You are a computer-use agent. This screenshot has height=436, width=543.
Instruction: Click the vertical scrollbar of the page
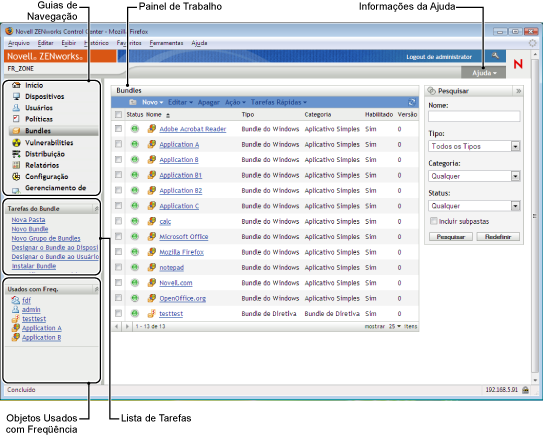click(x=535, y=216)
